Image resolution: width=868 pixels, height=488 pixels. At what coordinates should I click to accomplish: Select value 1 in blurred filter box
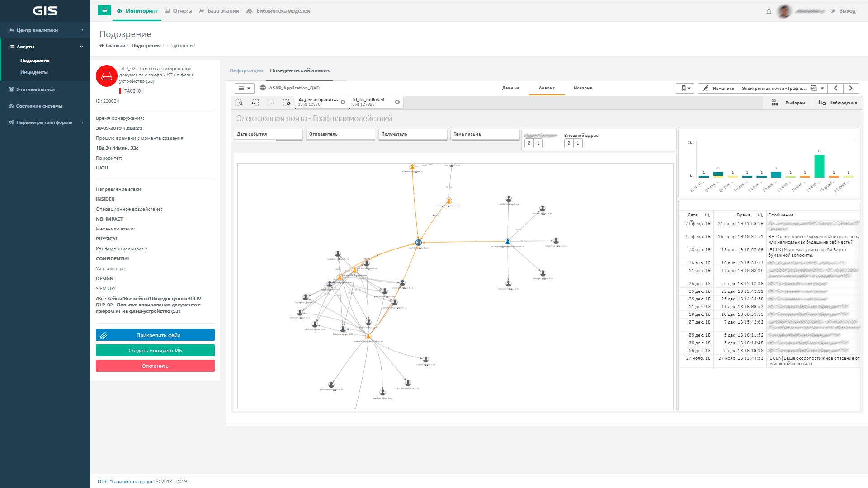click(x=538, y=143)
